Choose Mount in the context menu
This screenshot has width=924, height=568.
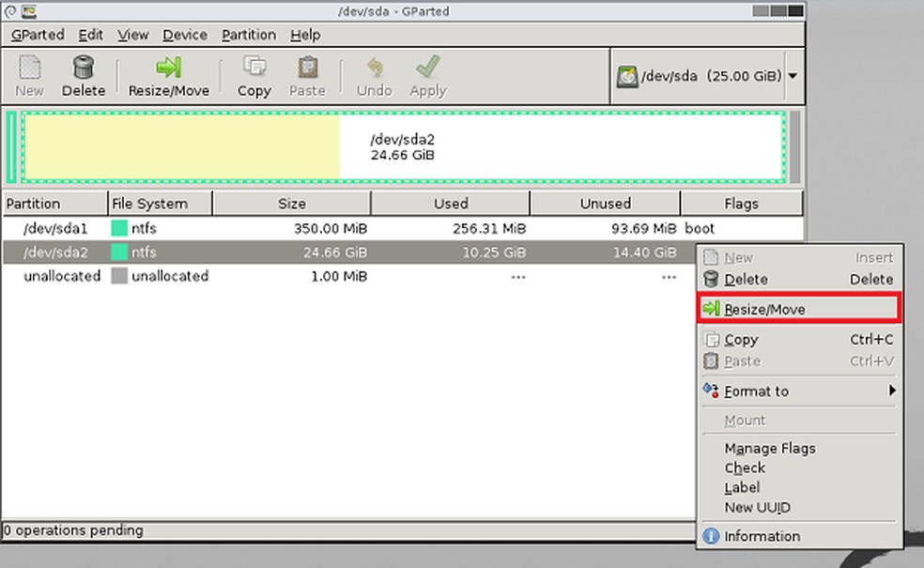(798, 420)
